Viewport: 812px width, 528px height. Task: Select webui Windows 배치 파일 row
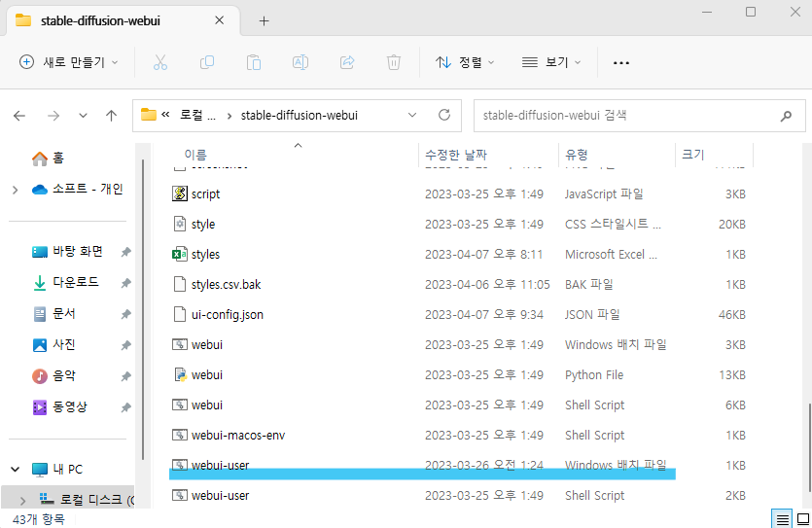coord(461,344)
